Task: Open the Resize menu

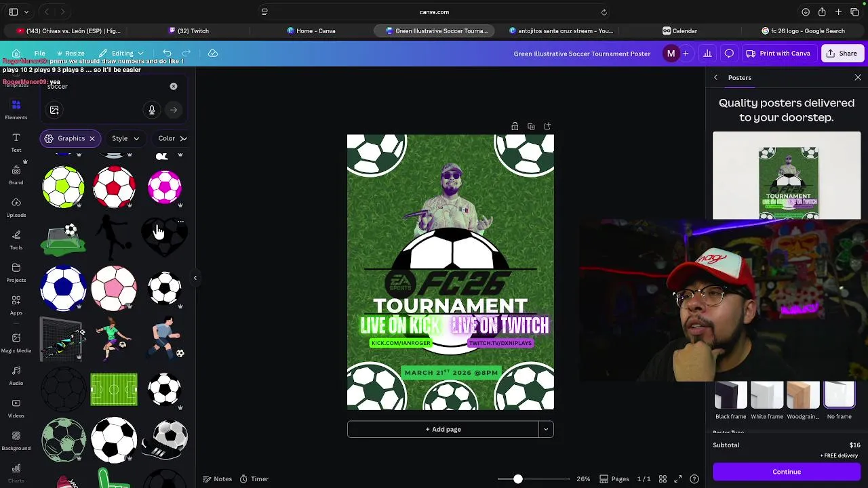Action: pyautogui.click(x=71, y=54)
